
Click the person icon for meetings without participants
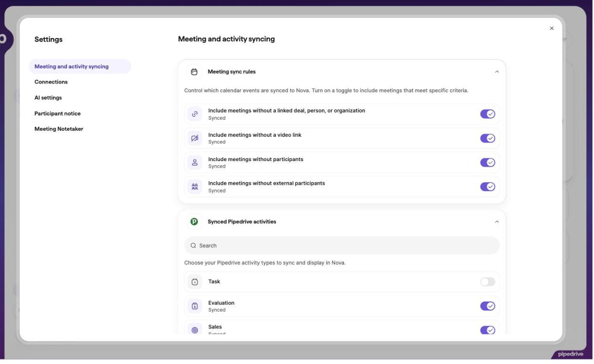click(x=194, y=163)
